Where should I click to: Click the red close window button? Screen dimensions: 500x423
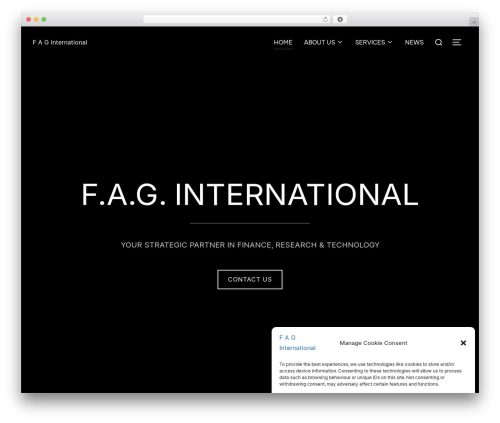pos(29,19)
